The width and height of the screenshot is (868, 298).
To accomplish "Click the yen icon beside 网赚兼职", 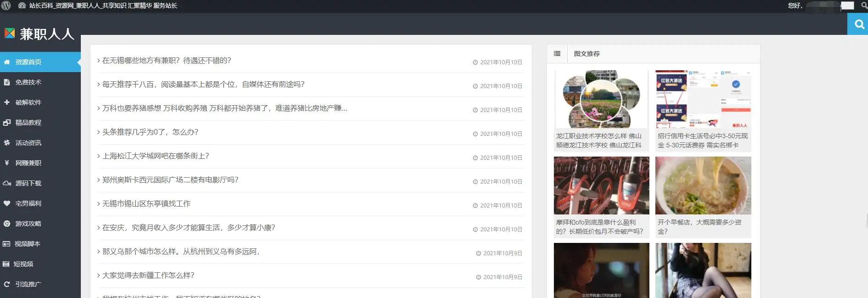I will point(7,163).
